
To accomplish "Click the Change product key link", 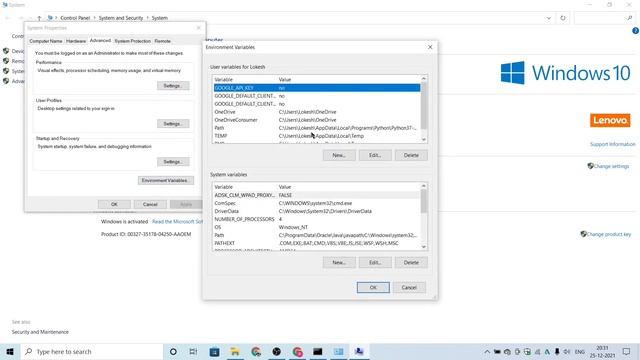I will 609,234.
